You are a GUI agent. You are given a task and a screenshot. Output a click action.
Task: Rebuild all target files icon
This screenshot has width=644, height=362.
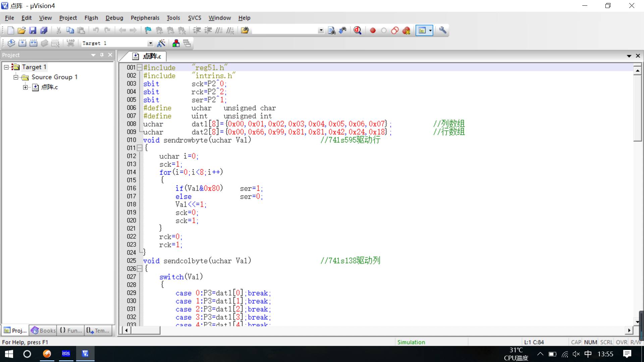33,43
